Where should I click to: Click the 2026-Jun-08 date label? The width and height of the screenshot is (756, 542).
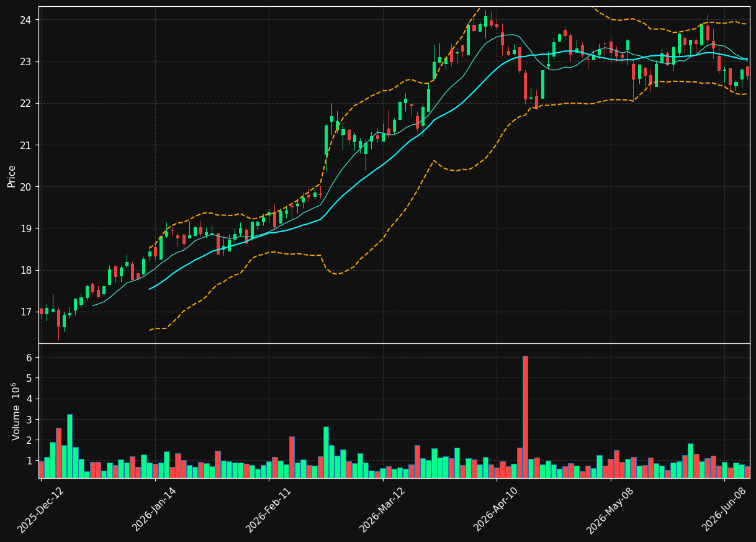tap(724, 510)
